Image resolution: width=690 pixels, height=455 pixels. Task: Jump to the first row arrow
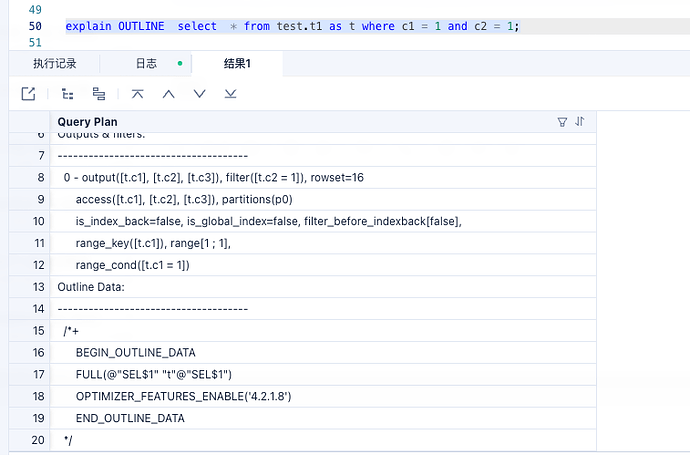pos(138,94)
